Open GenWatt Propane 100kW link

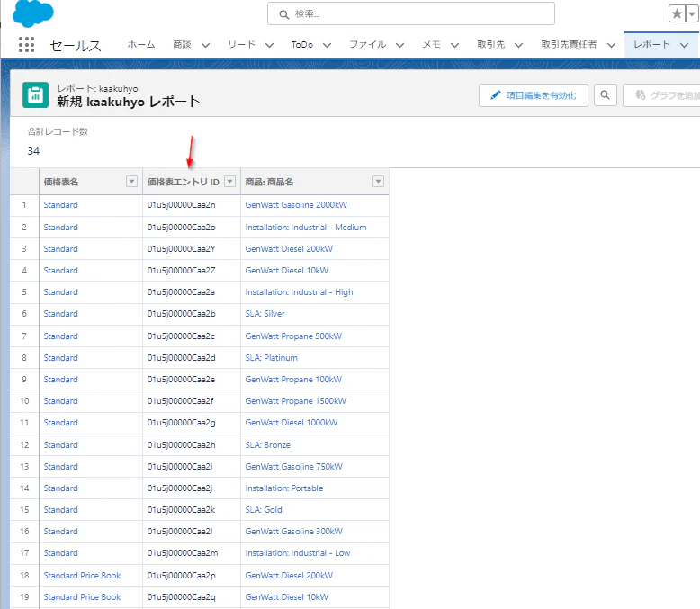[293, 380]
